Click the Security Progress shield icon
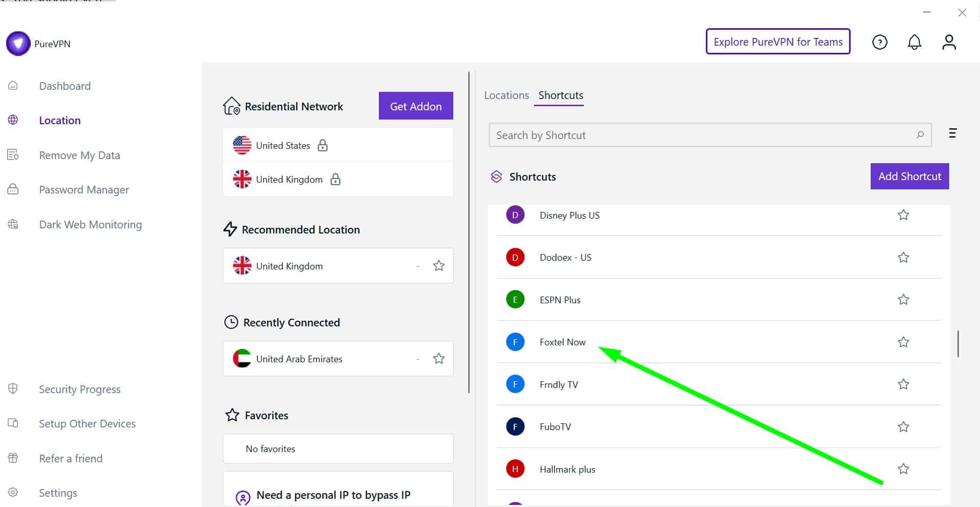Viewport: 980px width, 507px height. 13,389
